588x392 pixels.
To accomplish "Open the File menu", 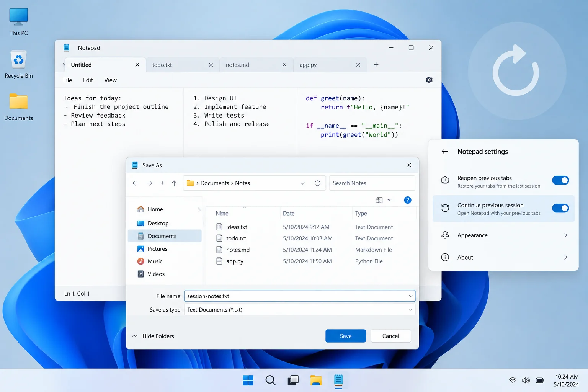I will click(68, 80).
